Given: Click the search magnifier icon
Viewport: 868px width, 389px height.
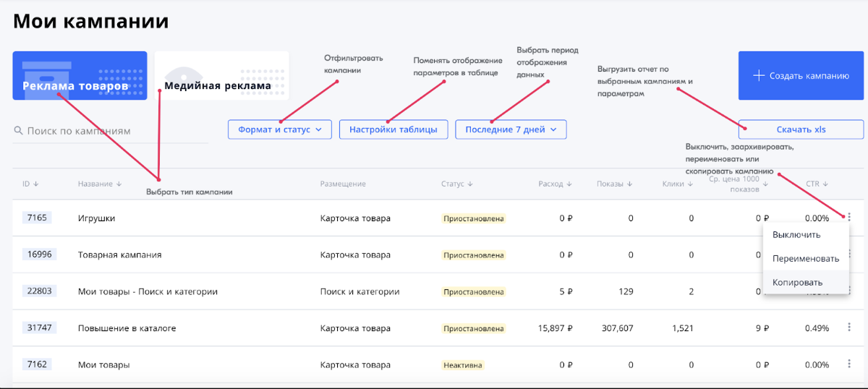Looking at the screenshot, I should [x=18, y=131].
